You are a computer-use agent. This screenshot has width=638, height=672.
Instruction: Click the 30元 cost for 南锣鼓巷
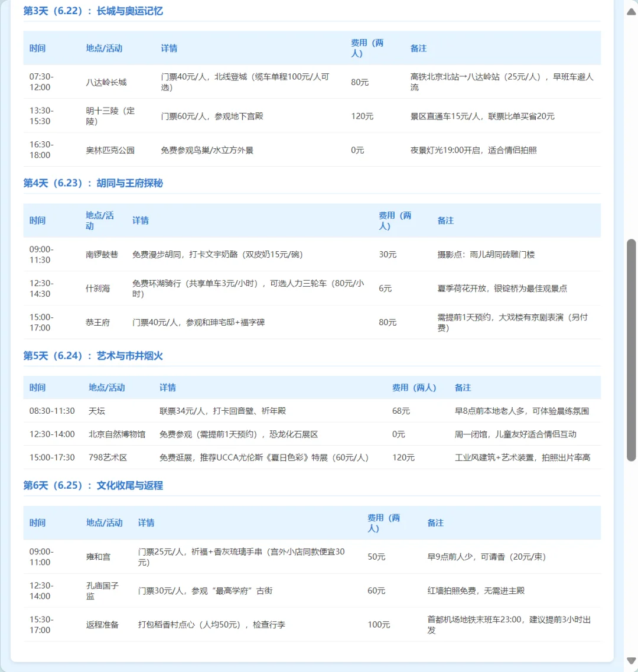click(x=388, y=254)
